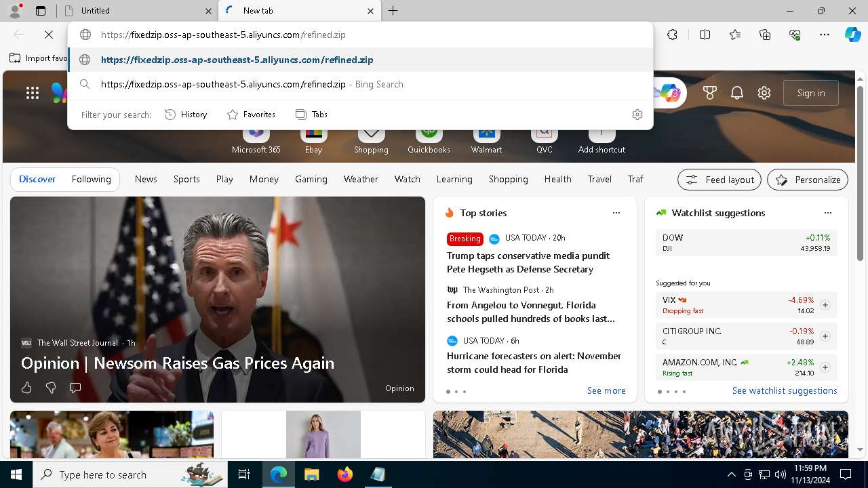Image resolution: width=868 pixels, height=488 pixels.
Task: Open Collections icon in toolbar
Action: point(765,35)
